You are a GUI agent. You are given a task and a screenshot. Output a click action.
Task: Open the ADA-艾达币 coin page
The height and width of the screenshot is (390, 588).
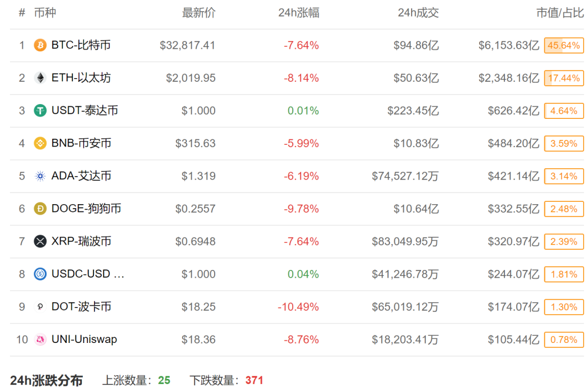[x=81, y=175]
